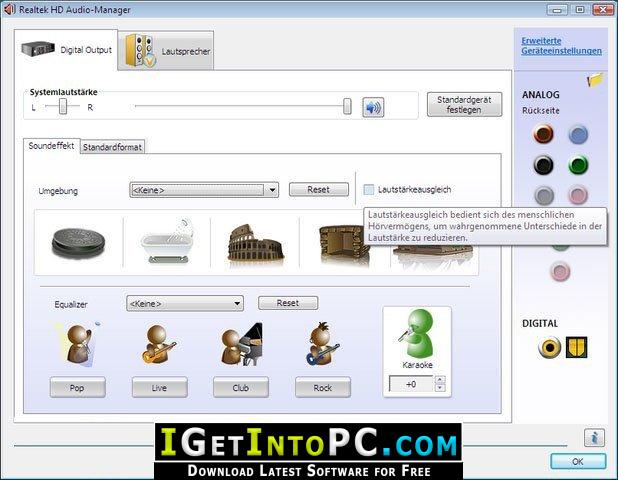This screenshot has height=480, width=618.
Task: Switch to the Lautsprecher tab
Action: click(x=166, y=50)
